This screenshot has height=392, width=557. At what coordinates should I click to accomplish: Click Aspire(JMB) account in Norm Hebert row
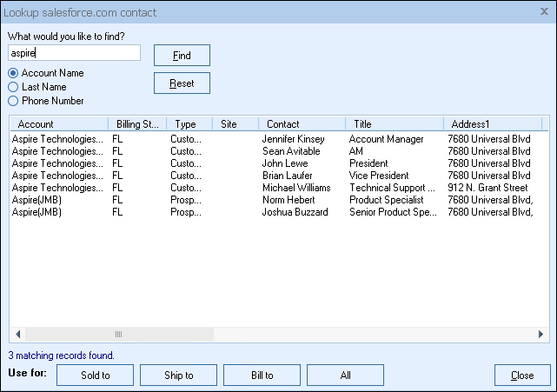tap(36, 199)
